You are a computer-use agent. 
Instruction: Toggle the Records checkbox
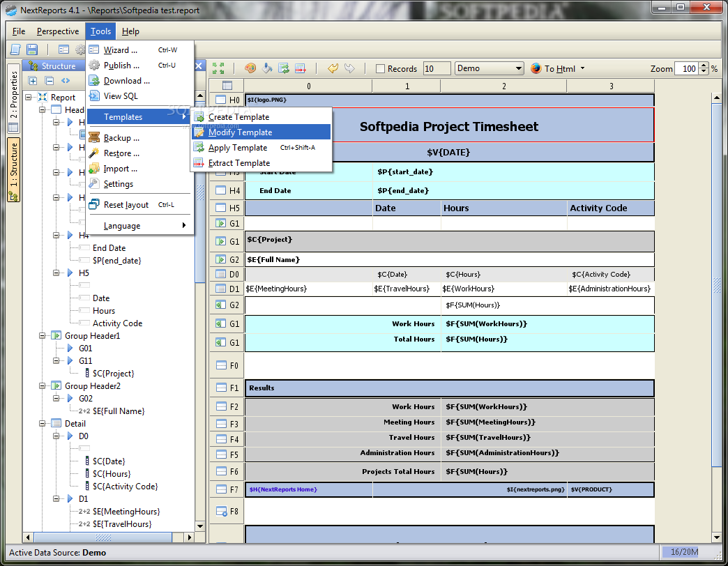click(x=380, y=69)
